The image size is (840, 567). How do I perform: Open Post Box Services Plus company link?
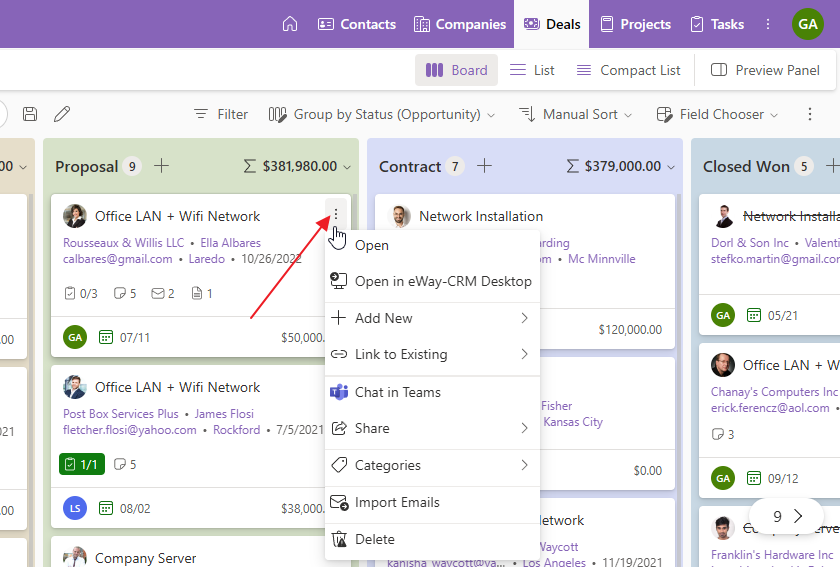click(121, 414)
